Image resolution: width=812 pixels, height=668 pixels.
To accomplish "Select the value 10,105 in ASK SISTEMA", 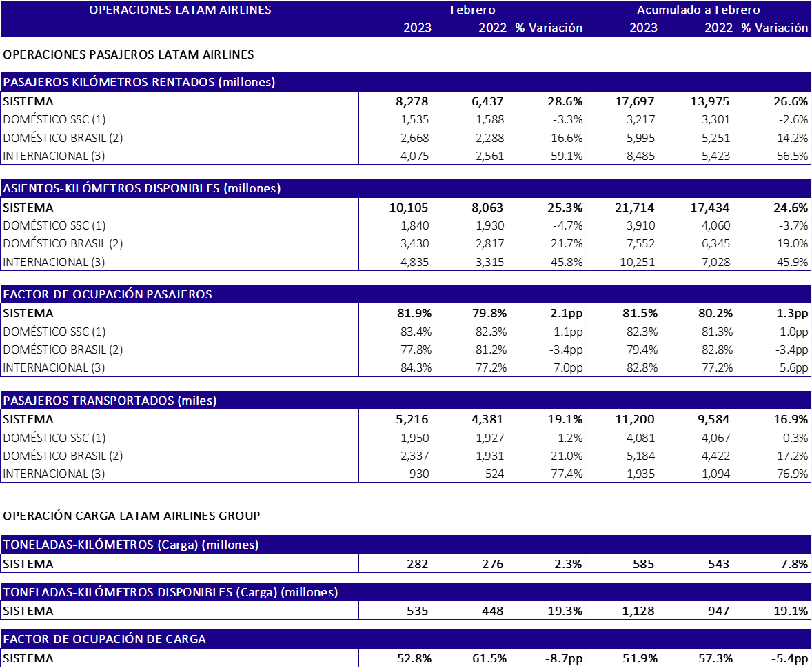I will (409, 208).
